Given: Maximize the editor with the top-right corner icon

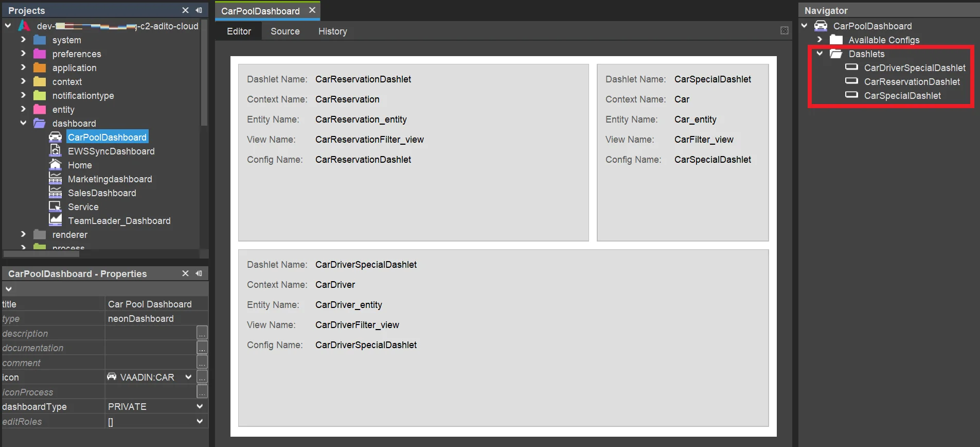Looking at the screenshot, I should [785, 31].
